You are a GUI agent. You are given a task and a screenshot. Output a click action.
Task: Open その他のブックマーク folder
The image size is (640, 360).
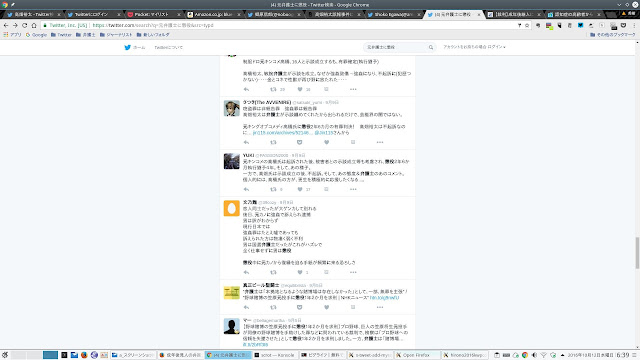tap(613, 35)
